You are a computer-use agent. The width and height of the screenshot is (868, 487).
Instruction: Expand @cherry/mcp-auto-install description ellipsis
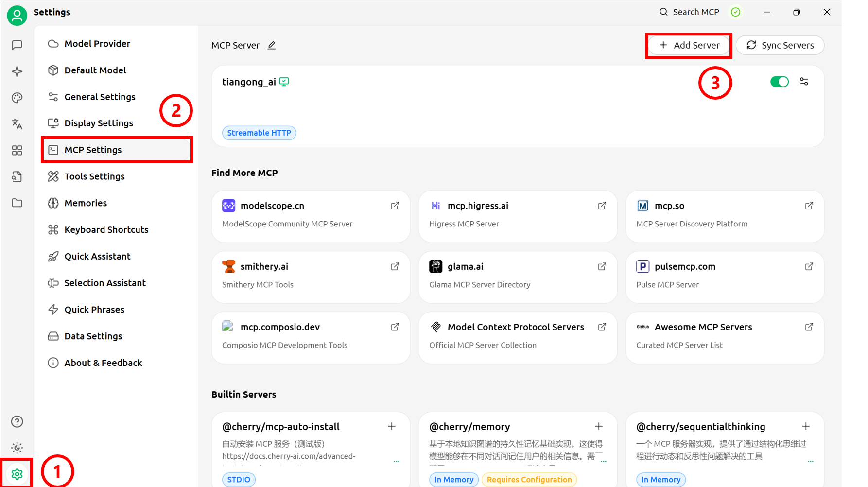coord(397,461)
